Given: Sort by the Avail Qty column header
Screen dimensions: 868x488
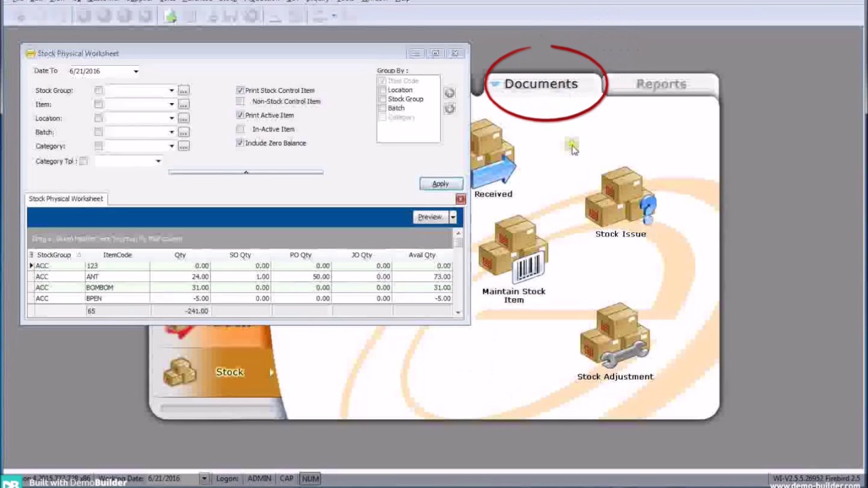Looking at the screenshot, I should (x=422, y=255).
